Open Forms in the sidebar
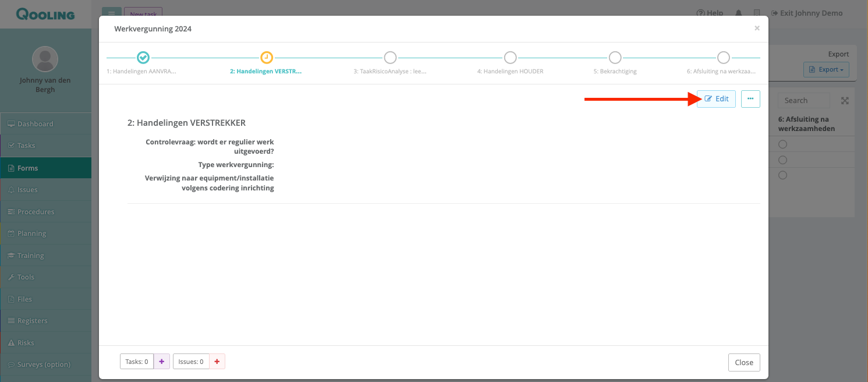 pos(45,168)
